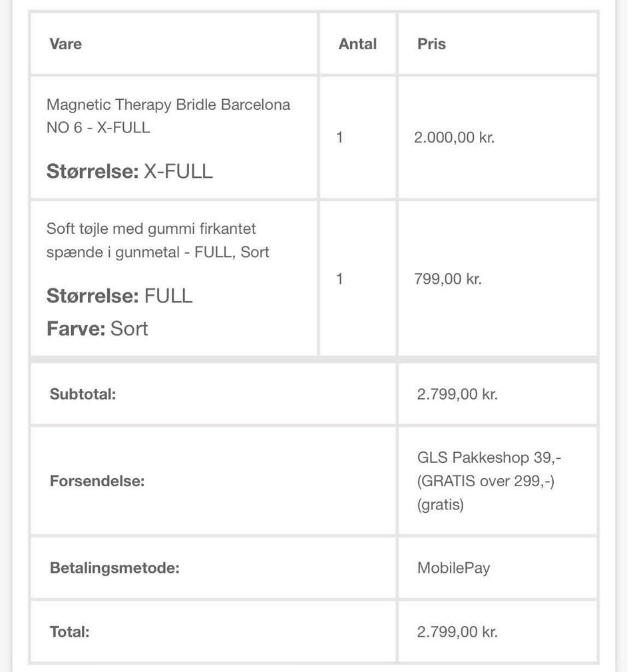639x672 pixels.
Task: Select the Total amount value
Action: coord(457,631)
